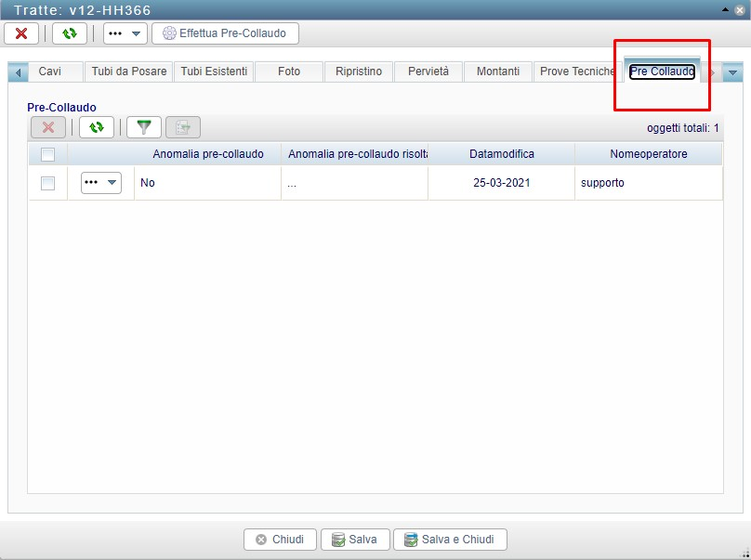The image size is (751, 560).
Task: Click 'oggetti totali: 1' count text
Action: tap(682, 128)
